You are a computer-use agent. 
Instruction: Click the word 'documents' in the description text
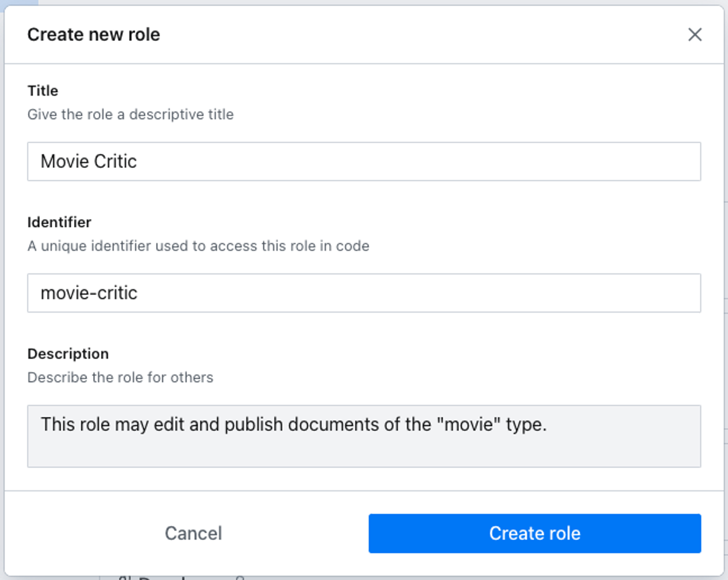[x=333, y=424]
